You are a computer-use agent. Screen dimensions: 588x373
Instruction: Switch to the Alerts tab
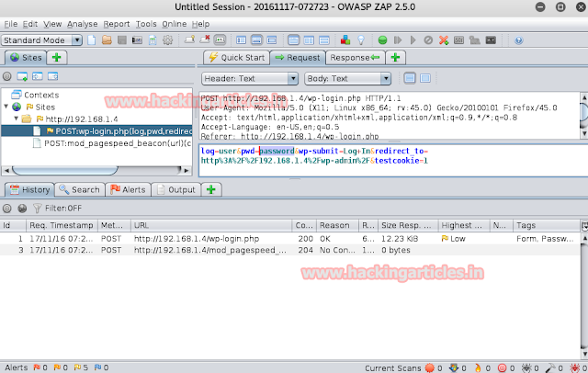(x=128, y=189)
